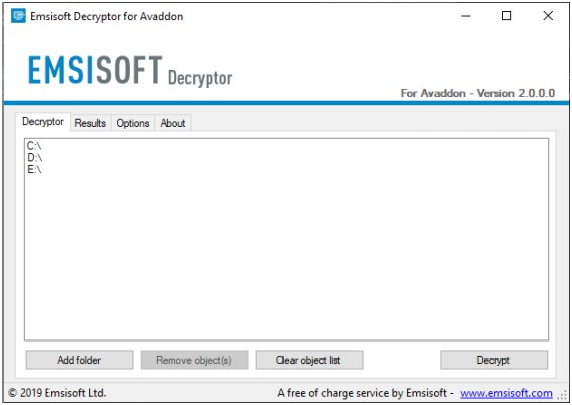This screenshot has height=405, width=572.
Task: Minimize the Emsisoft Decryptor window
Action: point(465,16)
